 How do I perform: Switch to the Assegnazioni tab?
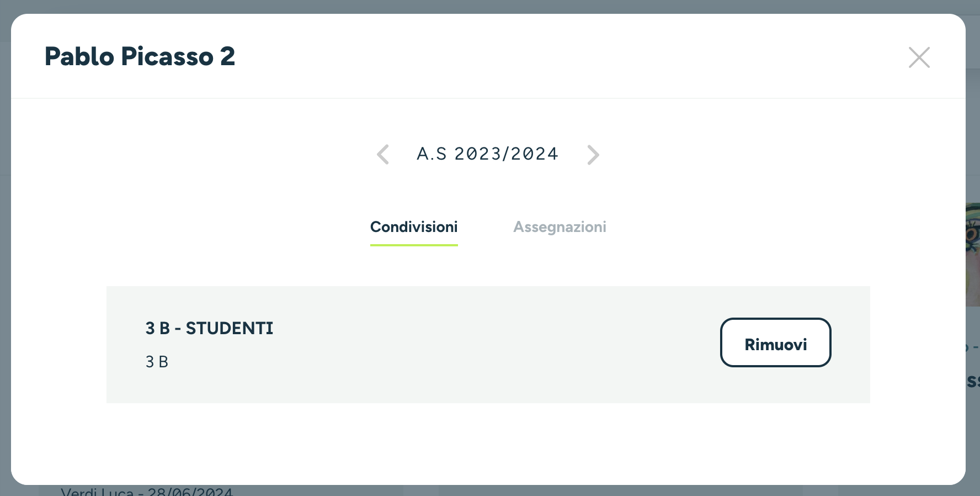click(560, 227)
